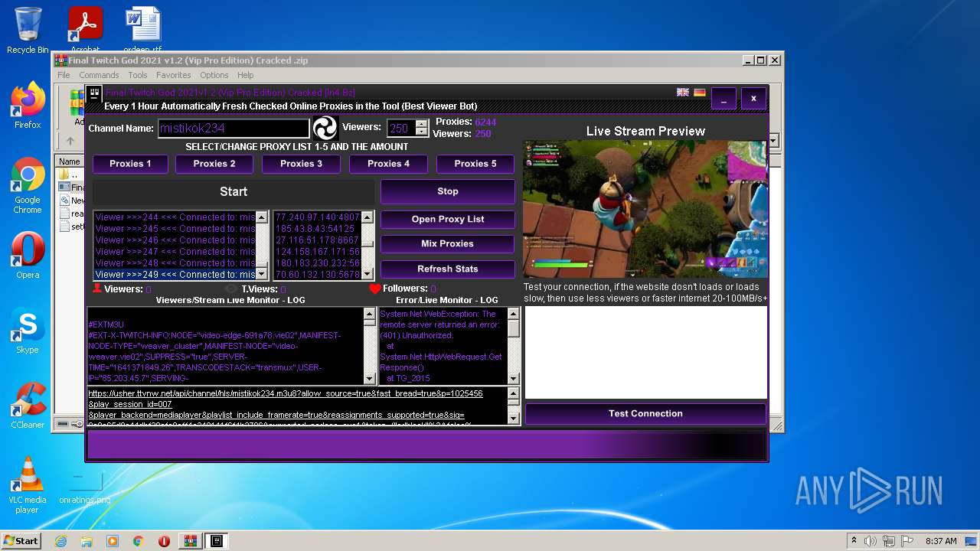The width and height of the screenshot is (980, 551).
Task: Launch Skype from the desktop
Action: coord(28,331)
